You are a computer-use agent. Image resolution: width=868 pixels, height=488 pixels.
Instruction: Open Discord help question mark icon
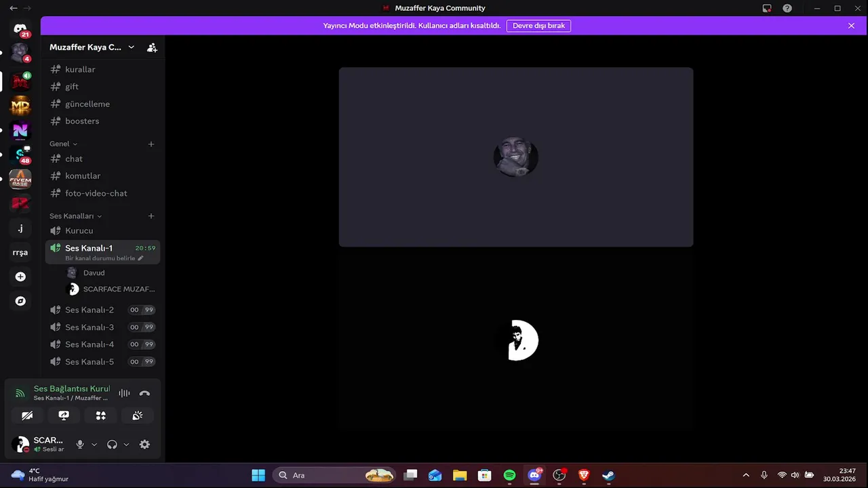click(x=787, y=8)
